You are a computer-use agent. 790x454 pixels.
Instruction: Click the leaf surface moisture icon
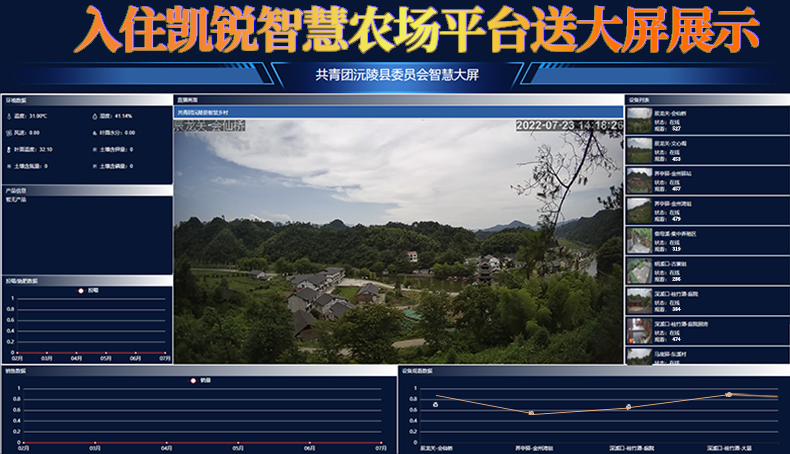[x=94, y=132]
